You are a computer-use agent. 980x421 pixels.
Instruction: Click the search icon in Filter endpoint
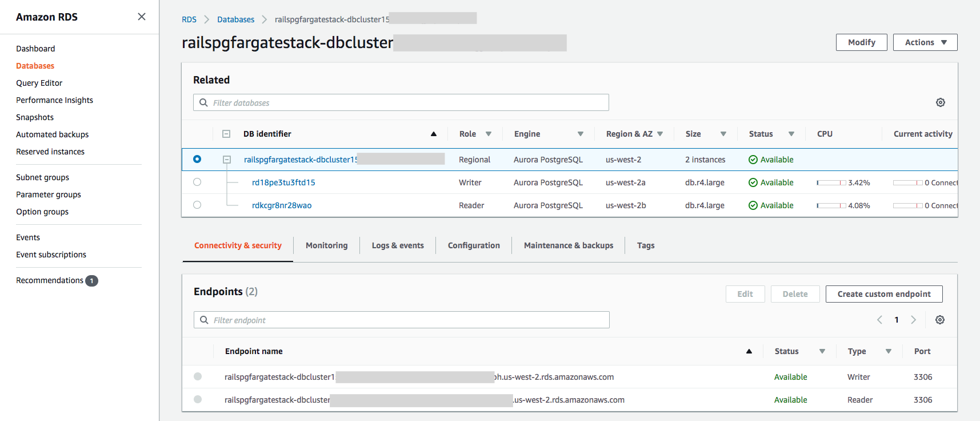pos(204,320)
